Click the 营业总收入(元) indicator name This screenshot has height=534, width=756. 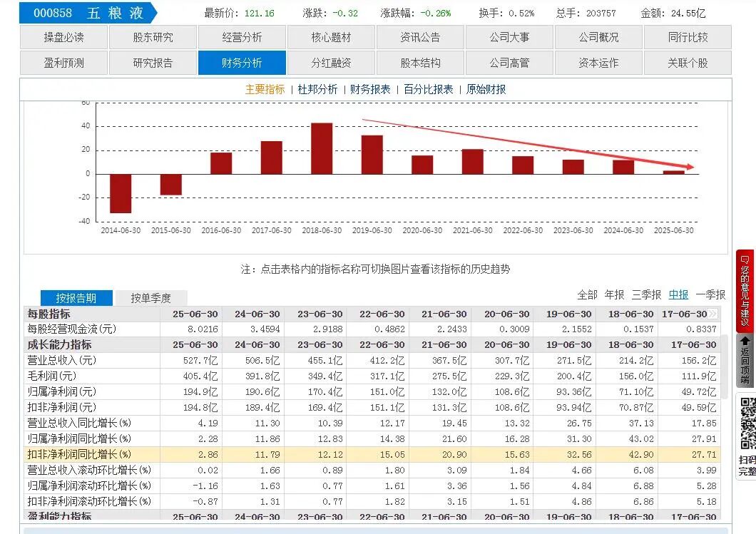coord(62,360)
